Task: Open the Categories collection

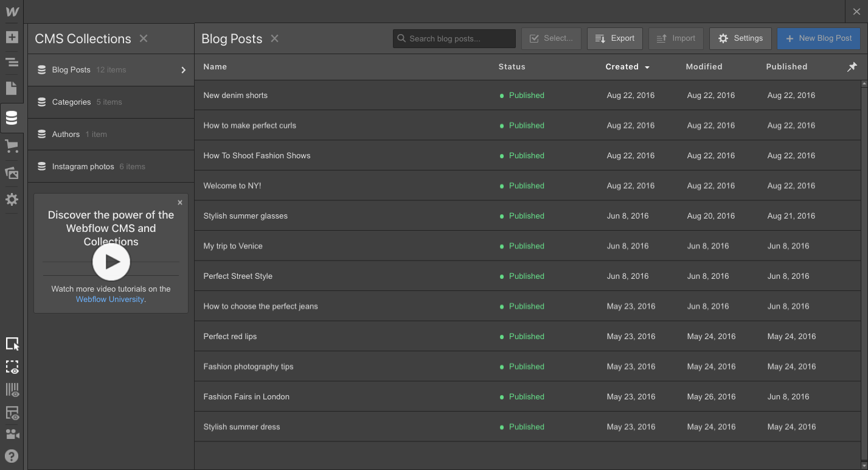Action: coord(111,102)
